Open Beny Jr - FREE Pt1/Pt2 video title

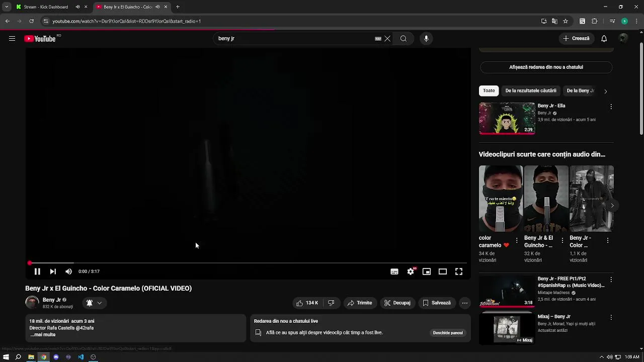[571, 282]
